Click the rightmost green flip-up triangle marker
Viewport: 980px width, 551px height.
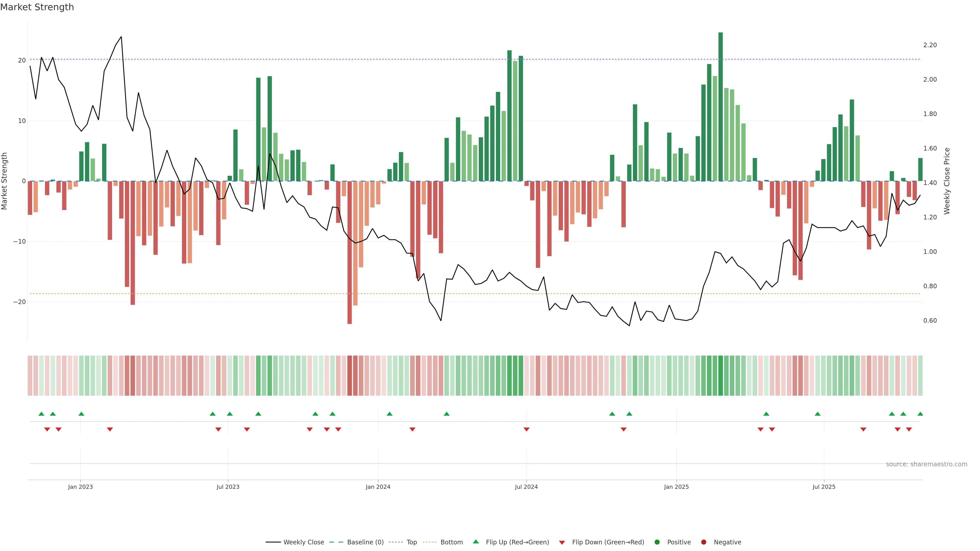tap(920, 414)
